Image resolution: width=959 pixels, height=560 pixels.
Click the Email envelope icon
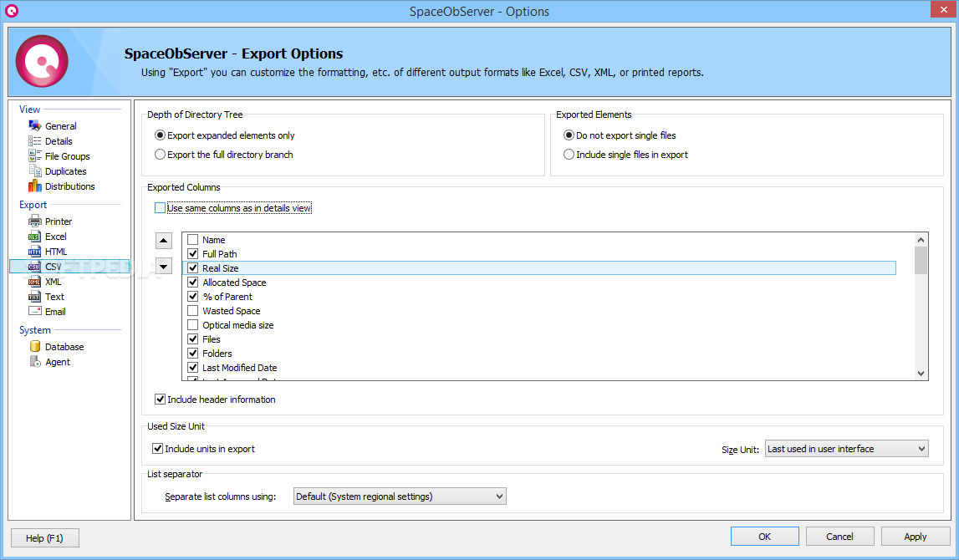click(35, 311)
